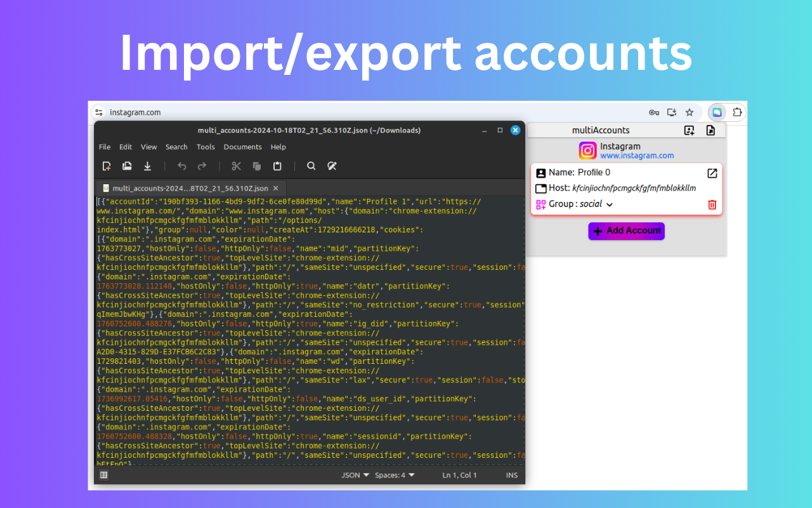This screenshot has width=812, height=508.
Task: Close the json file tab
Action: 275,189
